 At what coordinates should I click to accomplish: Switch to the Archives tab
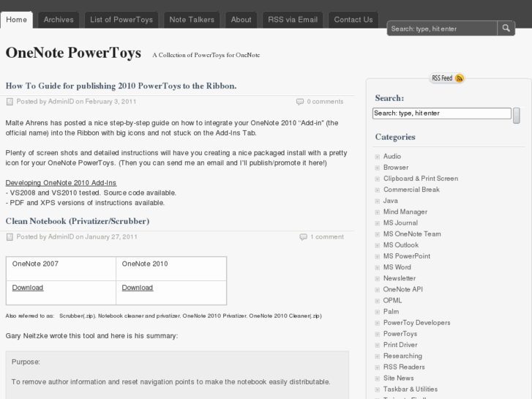coord(59,20)
